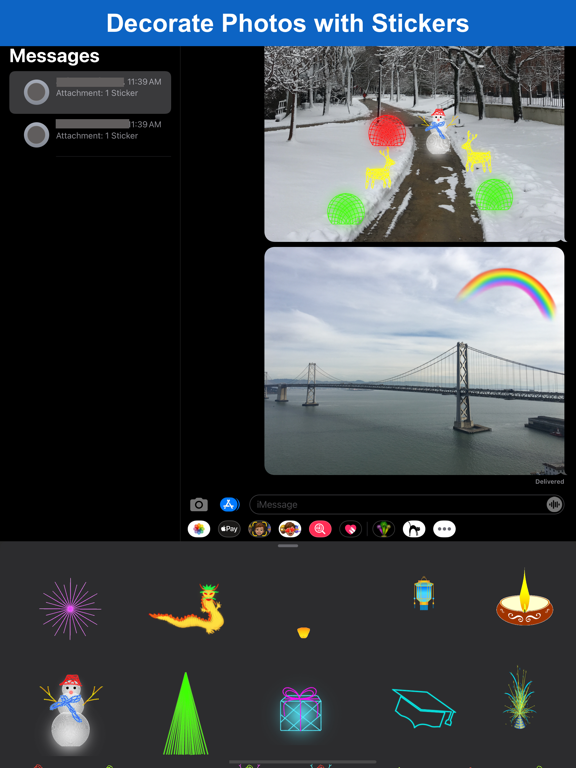Screen dimensions: 576x768
Task: Open the More apps ellipsis icon
Action: point(444,529)
